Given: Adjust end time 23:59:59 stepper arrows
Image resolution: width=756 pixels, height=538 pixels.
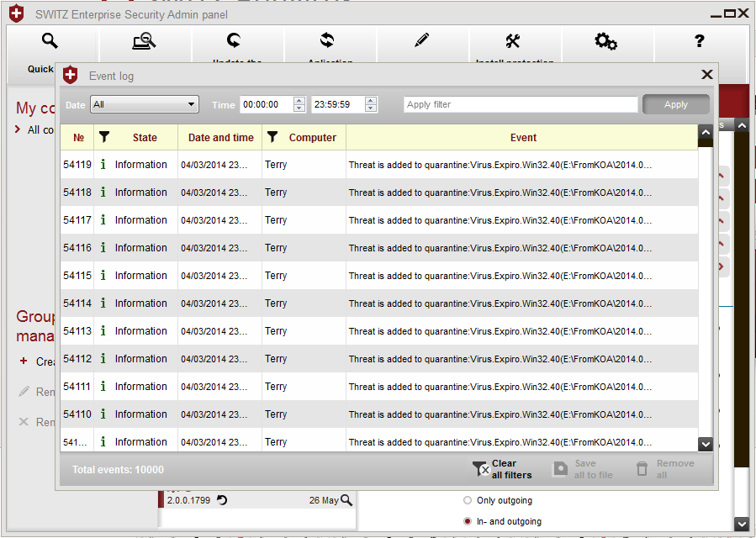Looking at the screenshot, I should [x=371, y=104].
